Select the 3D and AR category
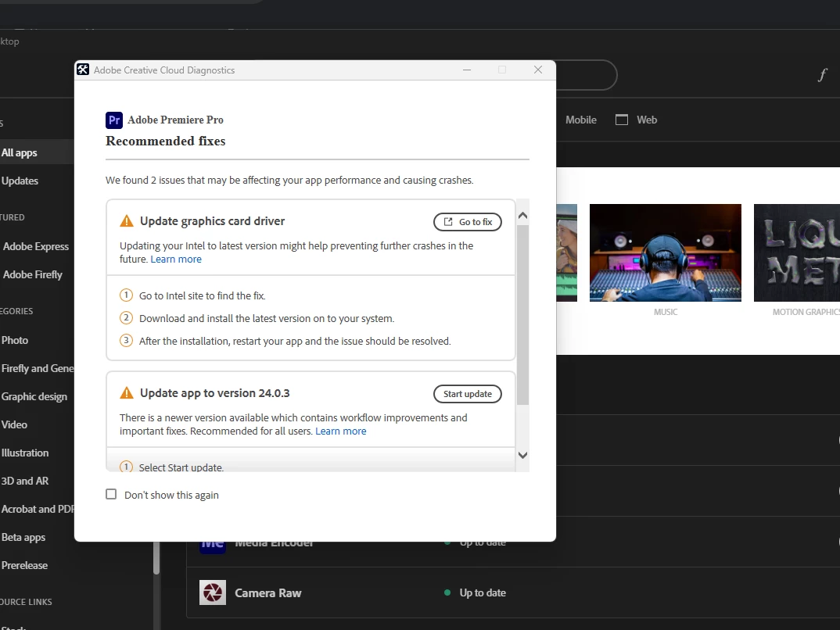 click(25, 481)
